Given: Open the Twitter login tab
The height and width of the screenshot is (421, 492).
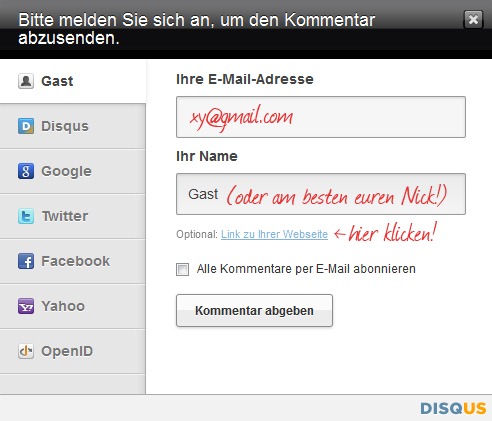Looking at the screenshot, I should click(x=73, y=216).
